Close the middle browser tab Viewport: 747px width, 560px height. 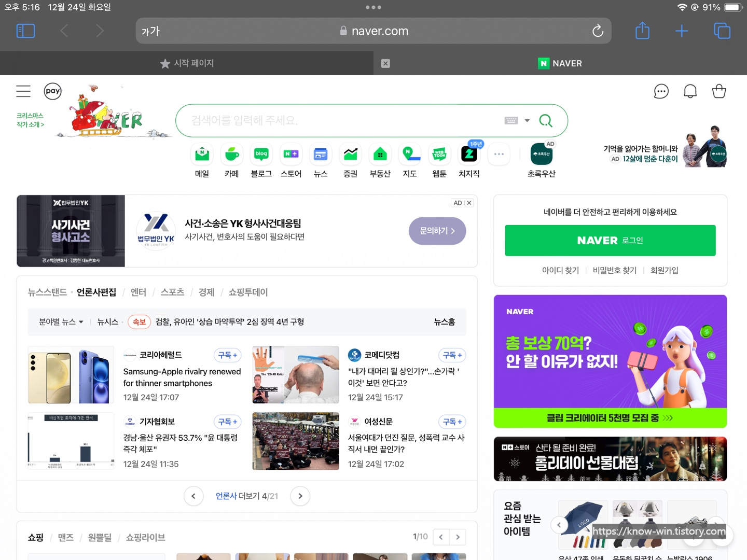tap(385, 63)
